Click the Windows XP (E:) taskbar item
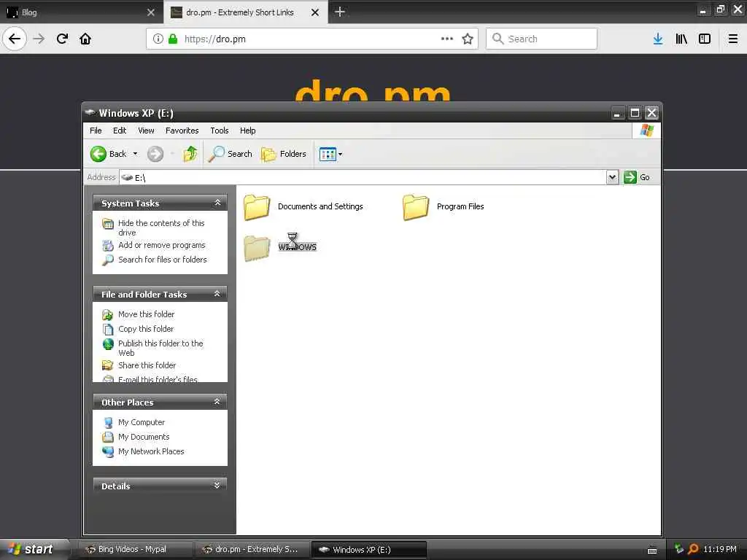Screen dimensions: 747x560 (368, 550)
